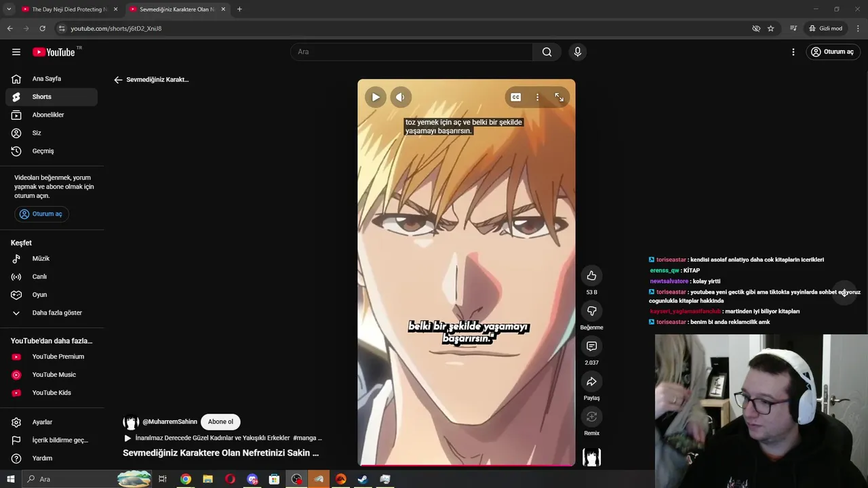868x488 pixels.
Task: Like the Short with 53 B likes
Action: [x=591, y=275]
